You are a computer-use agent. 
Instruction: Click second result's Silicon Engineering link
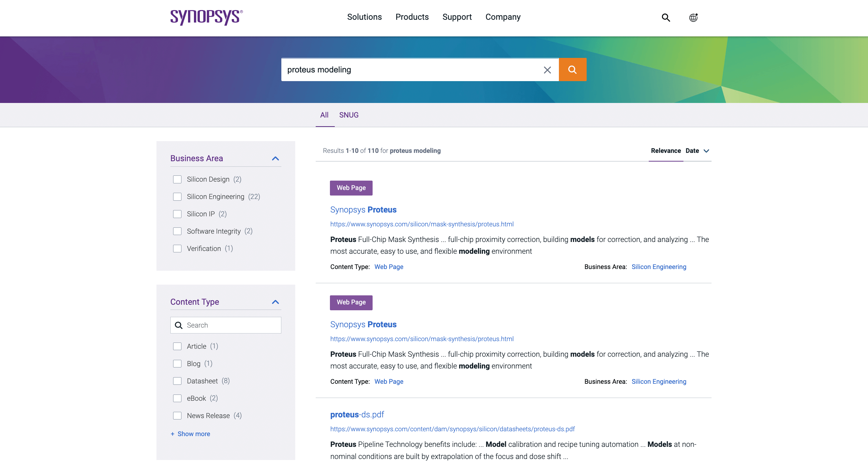point(659,382)
